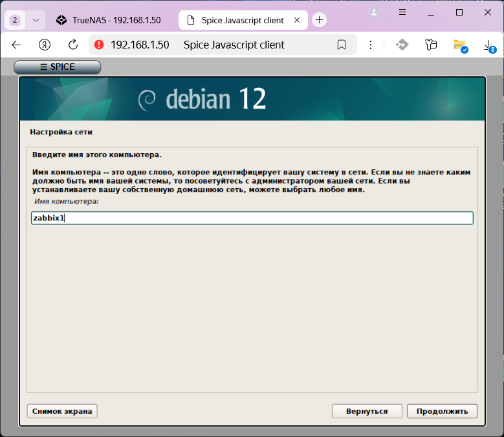Select the Spice Javascript client tab
This screenshot has width=504, height=437.
(x=243, y=20)
